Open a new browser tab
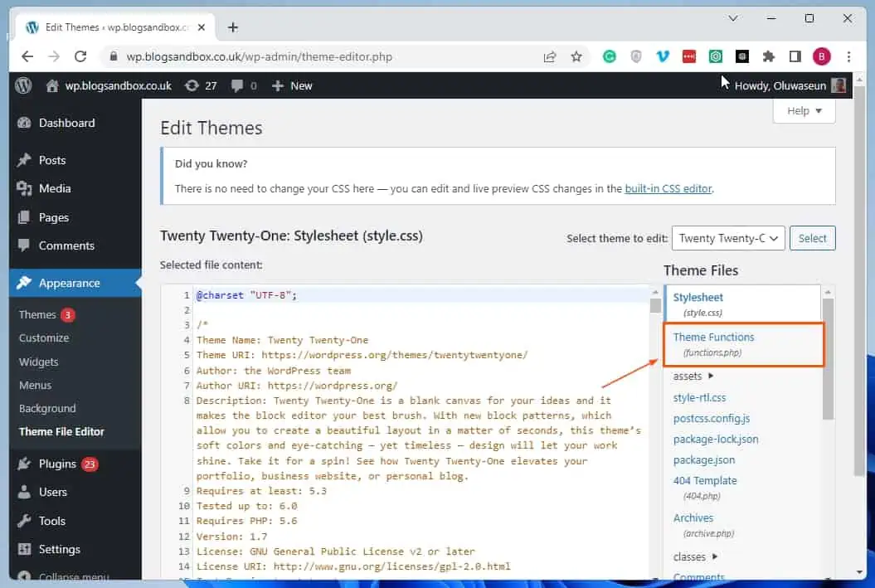This screenshot has width=875, height=588. click(233, 27)
